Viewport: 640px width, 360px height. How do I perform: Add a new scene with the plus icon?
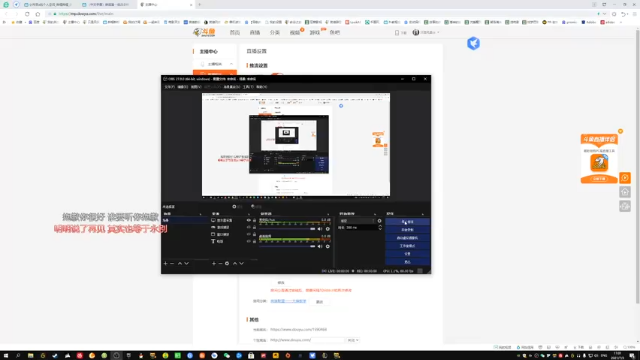pyautogui.click(x=165, y=264)
